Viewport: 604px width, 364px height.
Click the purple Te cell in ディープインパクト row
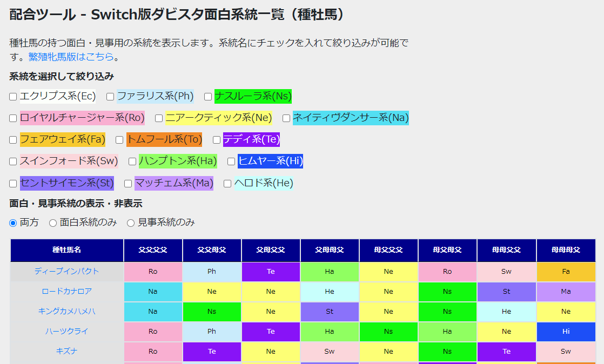(x=271, y=272)
